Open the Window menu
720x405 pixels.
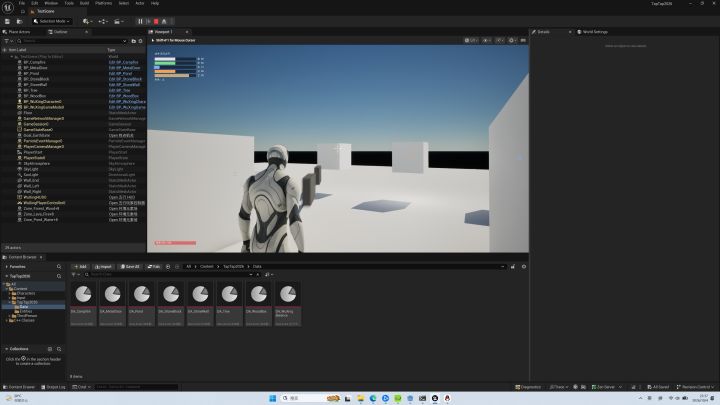pyautogui.click(x=51, y=3)
